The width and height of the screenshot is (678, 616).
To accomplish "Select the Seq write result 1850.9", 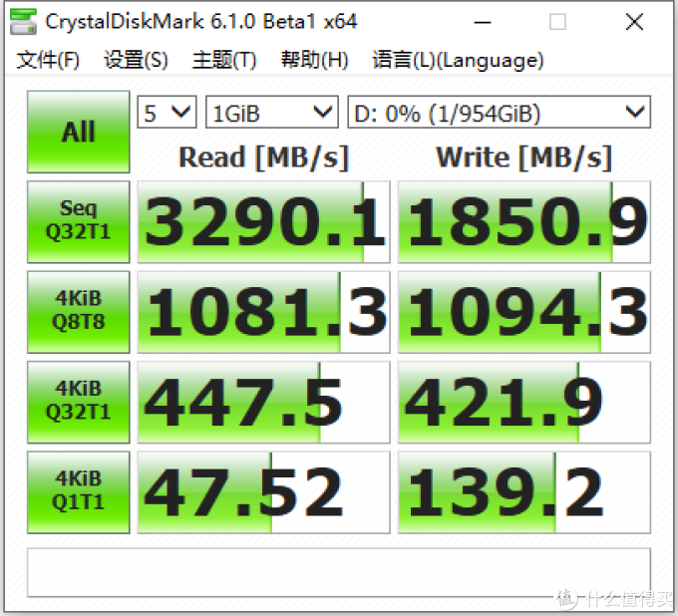I will click(524, 221).
